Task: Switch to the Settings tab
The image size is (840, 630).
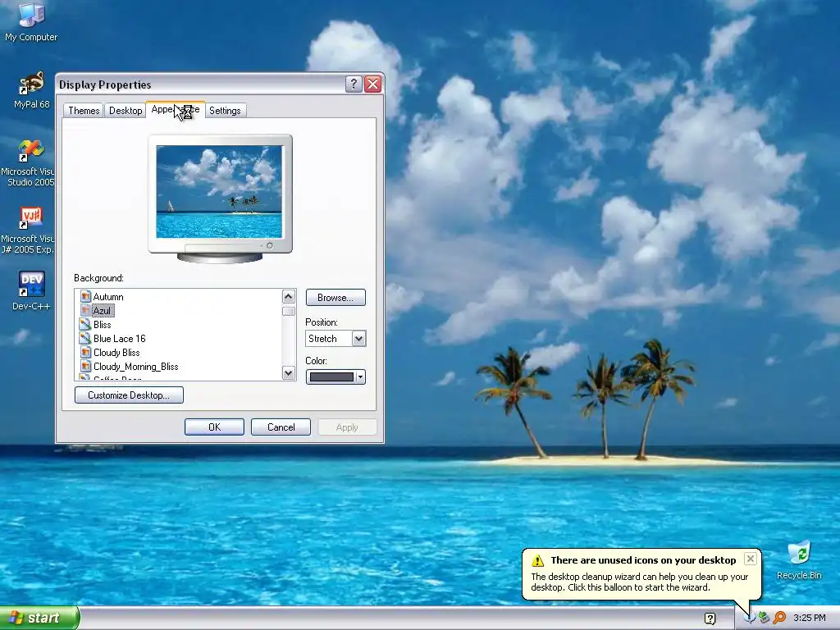Action: [x=225, y=111]
